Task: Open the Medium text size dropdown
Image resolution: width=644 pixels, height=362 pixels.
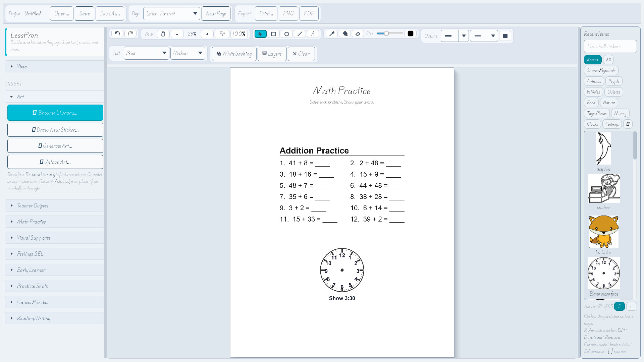Action: [187, 53]
